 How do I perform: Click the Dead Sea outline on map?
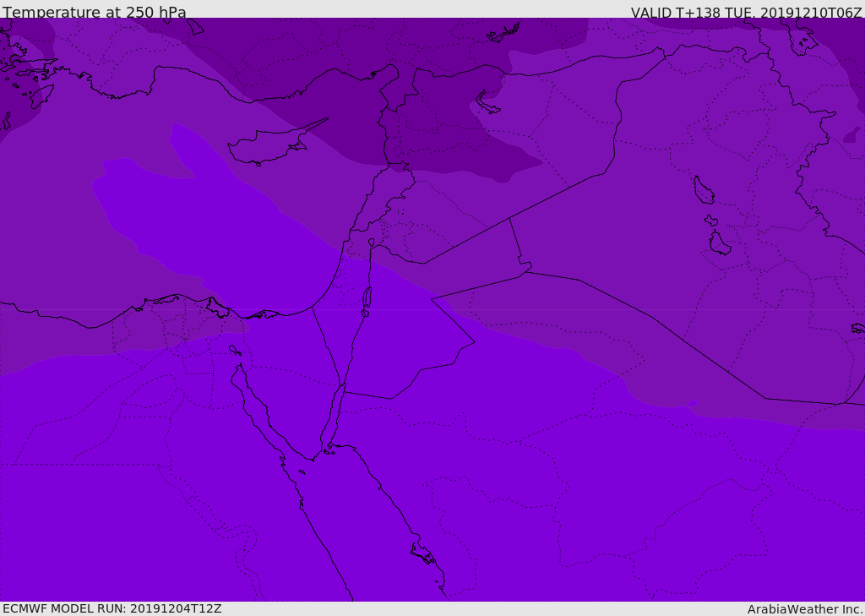pos(367,297)
